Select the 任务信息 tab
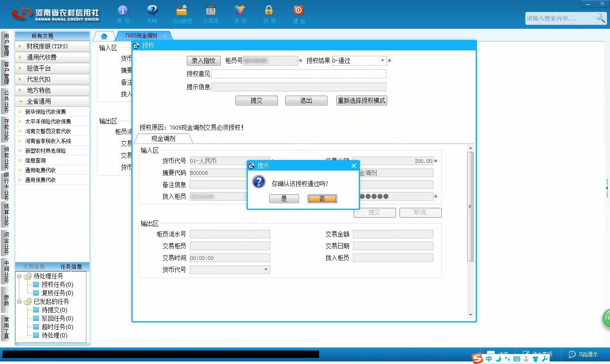Screen dimensions: 610x364 (x=71, y=267)
